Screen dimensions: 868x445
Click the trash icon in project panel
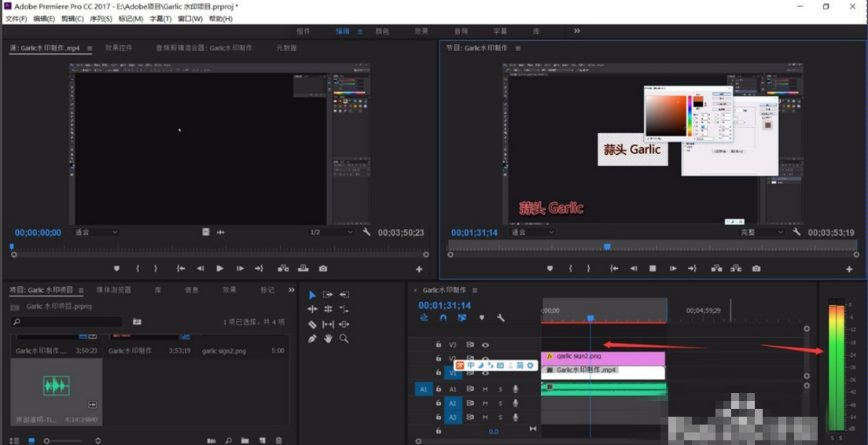pyautogui.click(x=279, y=441)
